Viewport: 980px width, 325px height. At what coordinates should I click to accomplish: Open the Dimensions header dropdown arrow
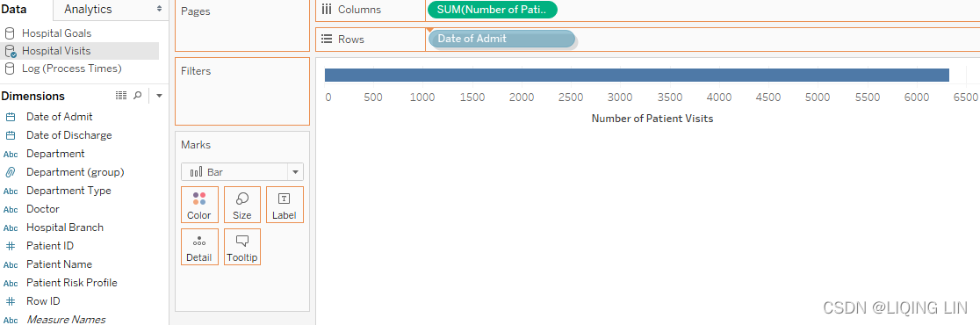pos(159,97)
